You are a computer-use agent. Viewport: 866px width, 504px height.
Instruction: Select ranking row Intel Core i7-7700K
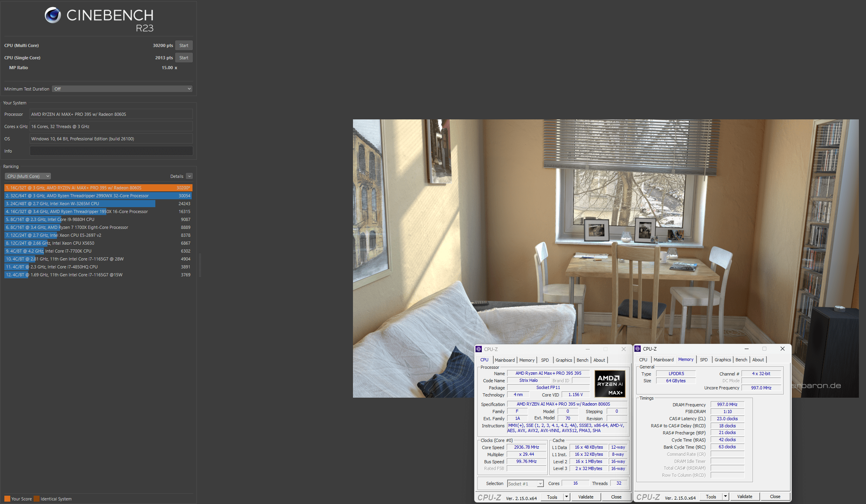pyautogui.click(x=98, y=251)
